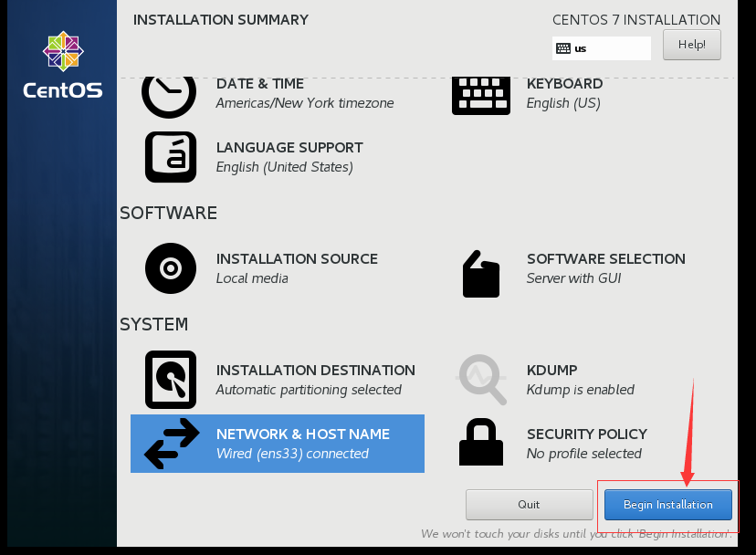
Task: Open KEYBOARD settings label
Action: click(x=564, y=84)
